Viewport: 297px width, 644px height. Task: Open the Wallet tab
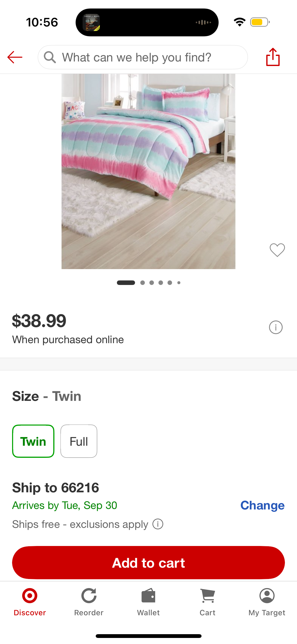pos(148,602)
